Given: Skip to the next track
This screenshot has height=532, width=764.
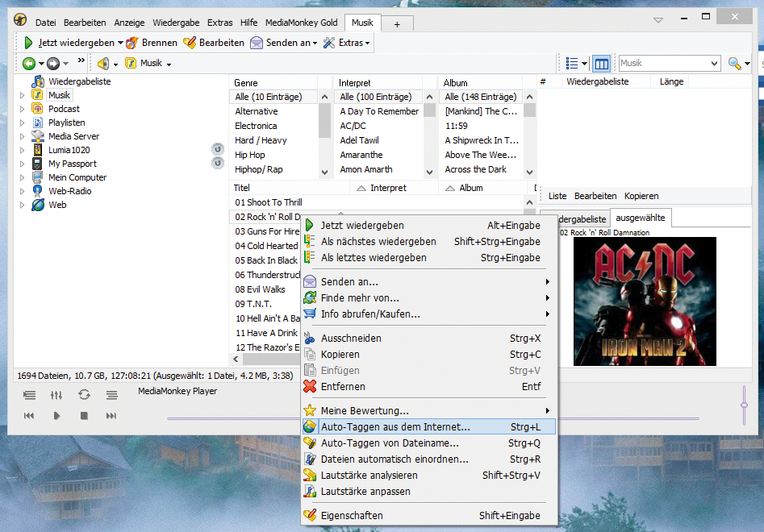Looking at the screenshot, I should (111, 416).
